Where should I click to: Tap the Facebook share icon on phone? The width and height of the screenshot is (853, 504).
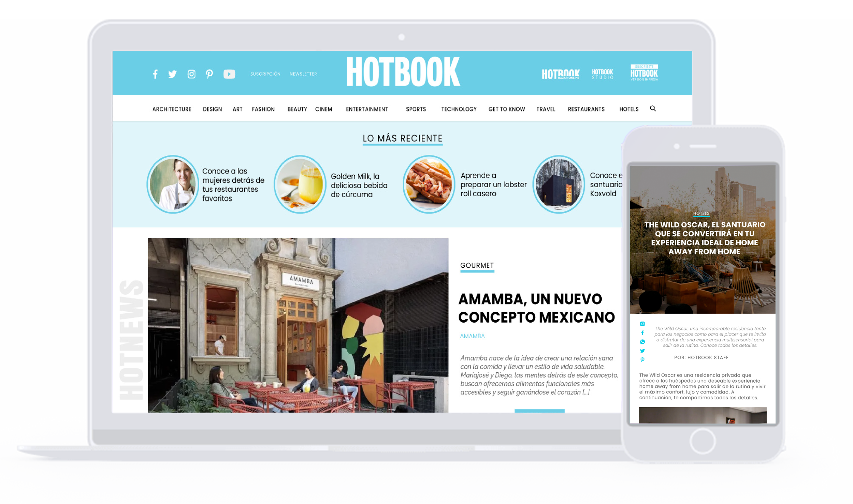point(642,333)
